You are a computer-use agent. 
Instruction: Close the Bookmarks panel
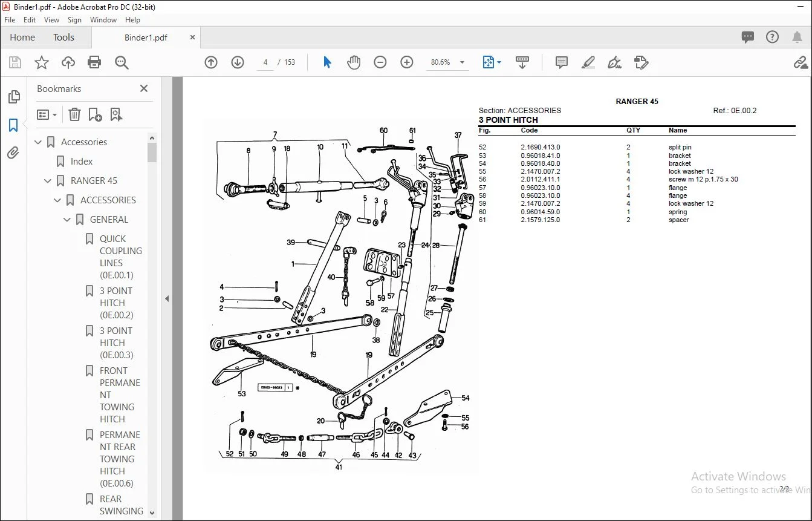(144, 88)
